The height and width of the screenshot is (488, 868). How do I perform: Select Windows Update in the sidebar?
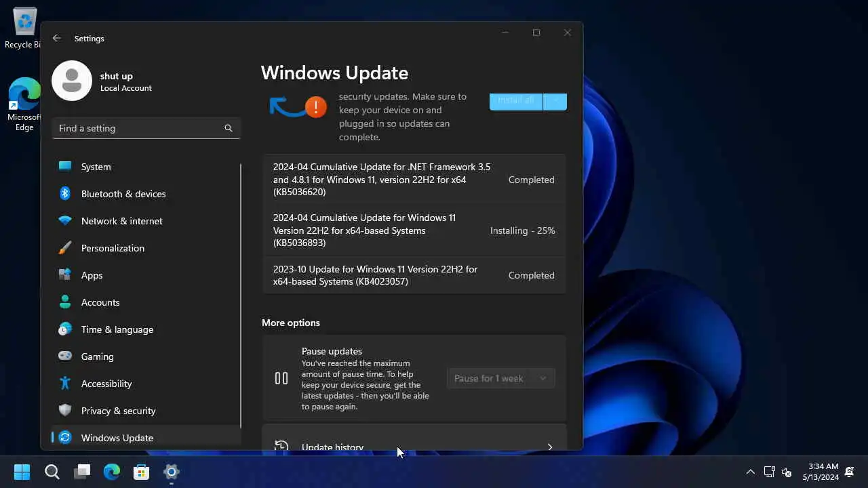pos(146,437)
